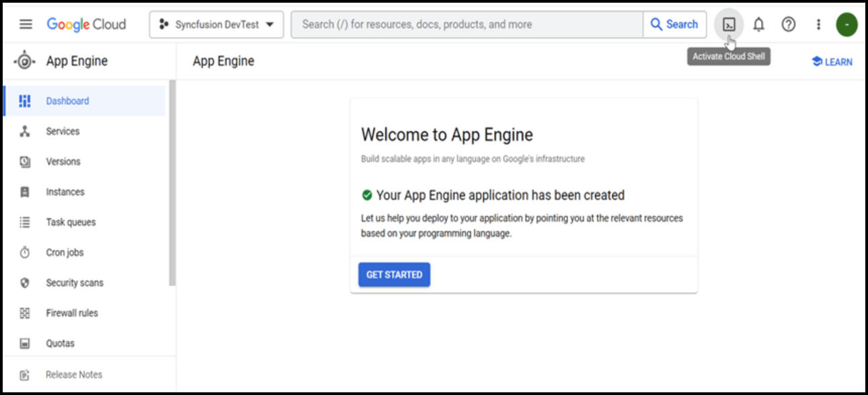Click the Search button
The width and height of the screenshot is (868, 395).
[674, 24]
